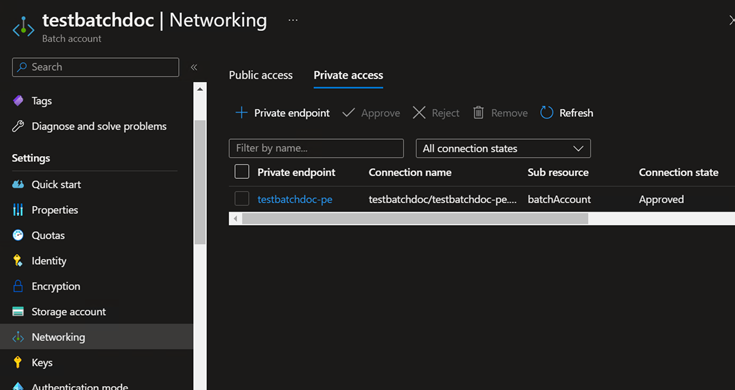Open the ellipsis more options menu
735x390 pixels.
point(293,20)
